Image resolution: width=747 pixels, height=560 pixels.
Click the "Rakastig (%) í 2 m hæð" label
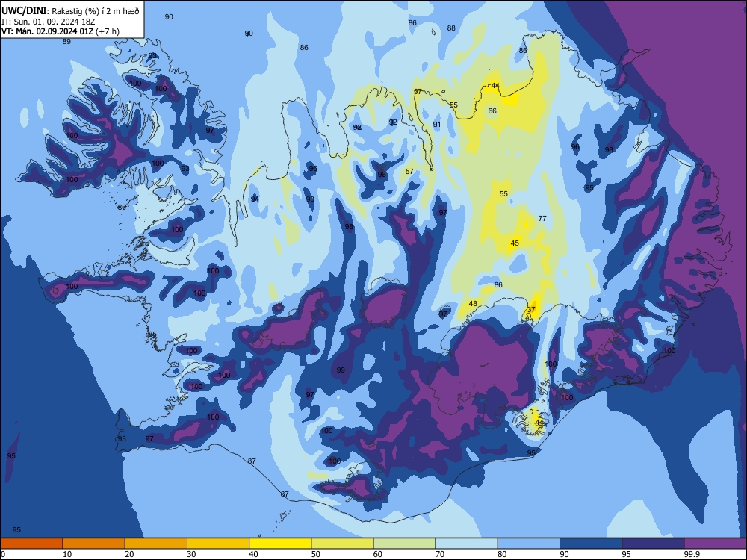pyautogui.click(x=96, y=11)
